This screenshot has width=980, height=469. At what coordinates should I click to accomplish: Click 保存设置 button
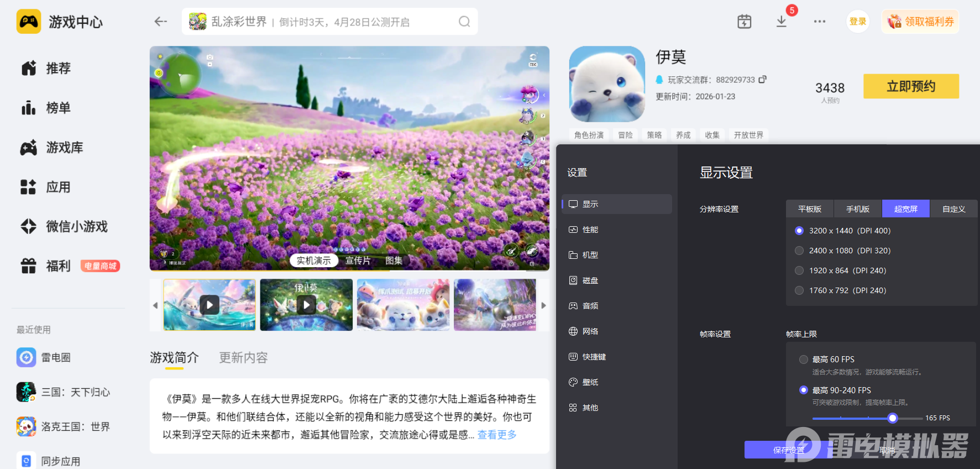[788, 450]
